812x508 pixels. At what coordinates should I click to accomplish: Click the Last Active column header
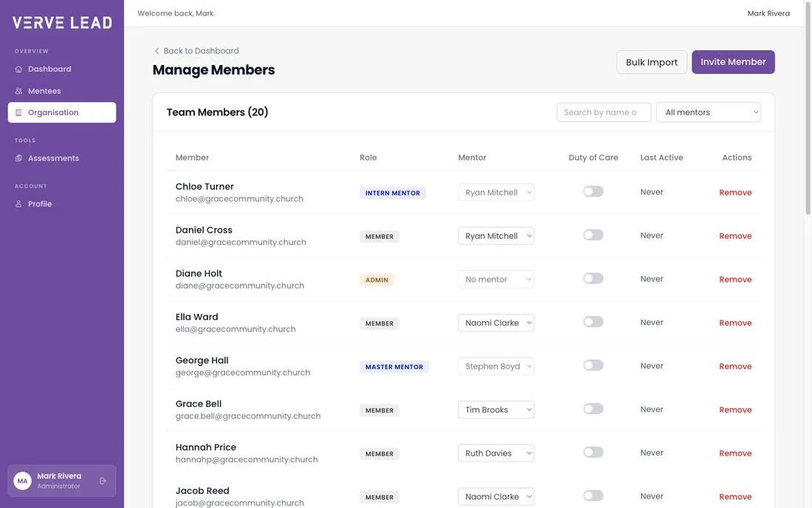coord(661,157)
